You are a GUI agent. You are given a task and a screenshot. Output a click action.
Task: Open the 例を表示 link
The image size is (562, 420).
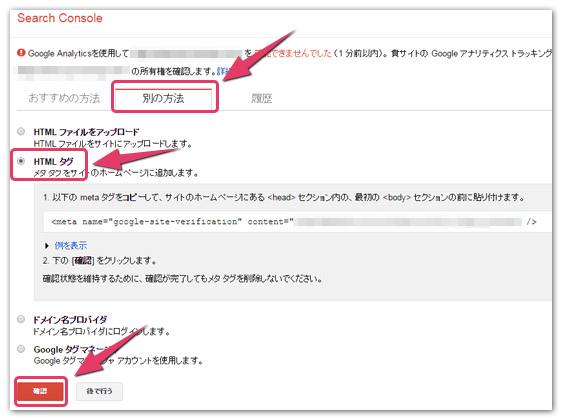(71, 245)
